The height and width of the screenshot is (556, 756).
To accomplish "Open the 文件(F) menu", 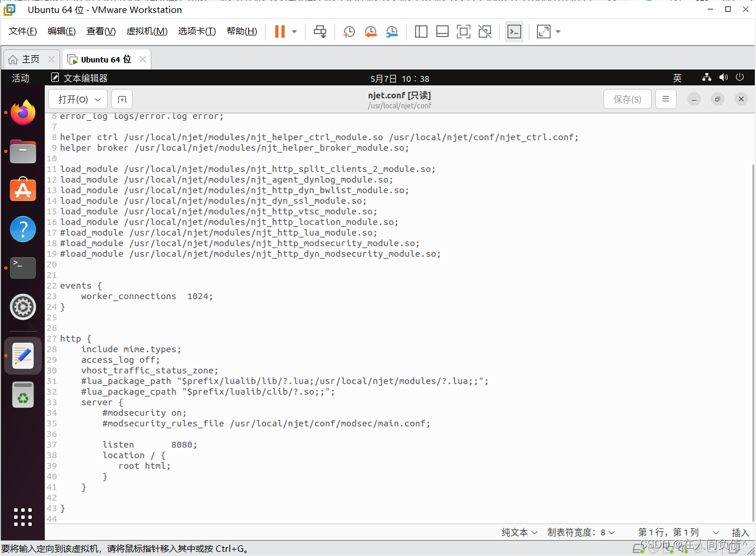I will point(23,31).
